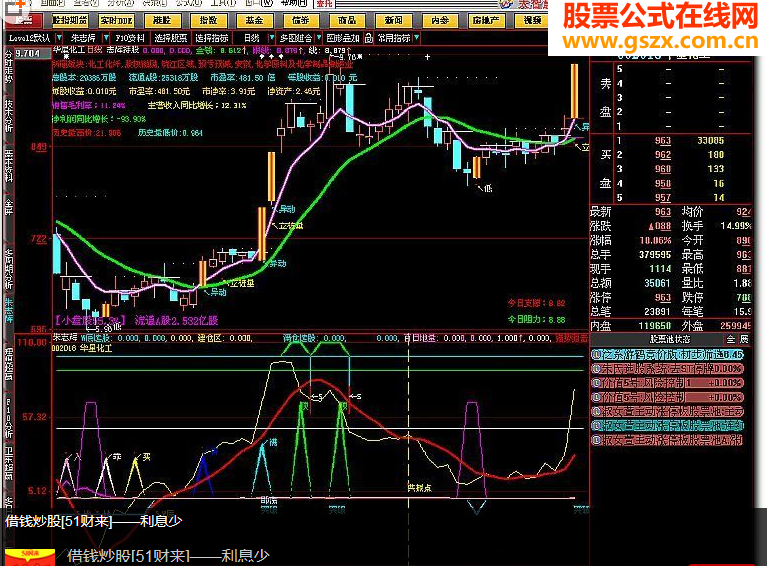This screenshot has width=770, height=566.
Task: Select the 债券 category button
Action: [301, 21]
